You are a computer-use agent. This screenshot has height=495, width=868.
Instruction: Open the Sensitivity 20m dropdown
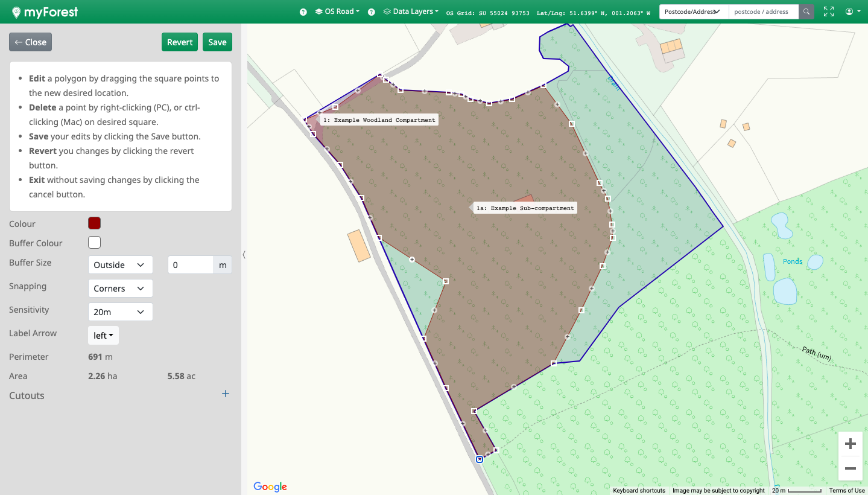pos(120,312)
